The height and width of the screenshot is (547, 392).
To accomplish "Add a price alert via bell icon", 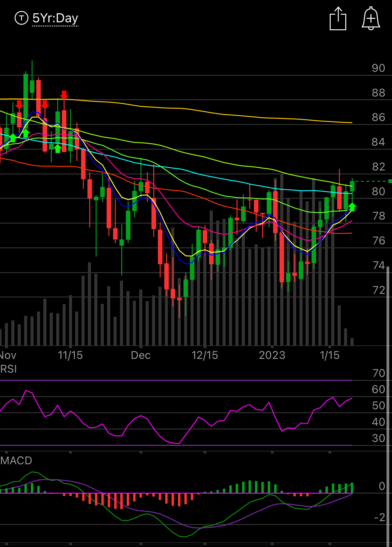I will click(x=371, y=18).
